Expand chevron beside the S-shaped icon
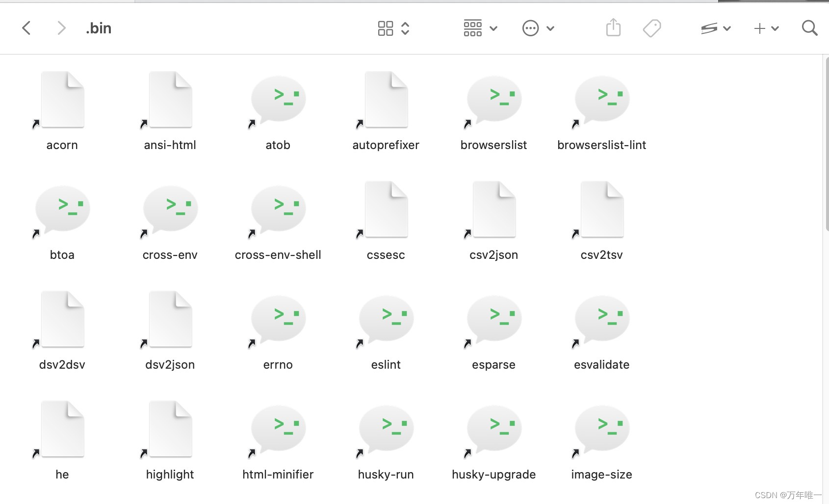Image resolution: width=829 pixels, height=504 pixels. (x=727, y=28)
